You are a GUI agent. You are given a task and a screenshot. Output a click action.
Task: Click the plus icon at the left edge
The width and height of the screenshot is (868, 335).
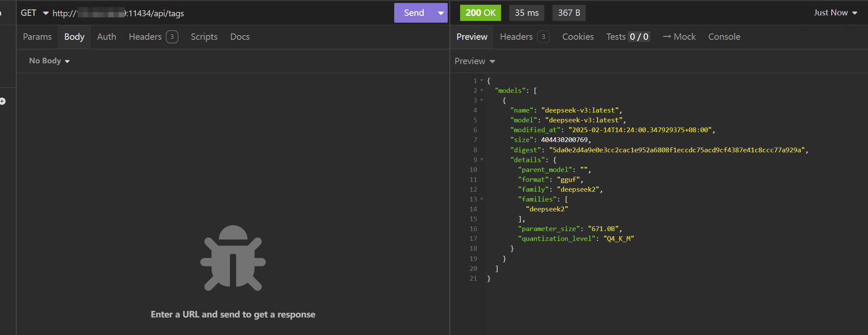click(3, 101)
